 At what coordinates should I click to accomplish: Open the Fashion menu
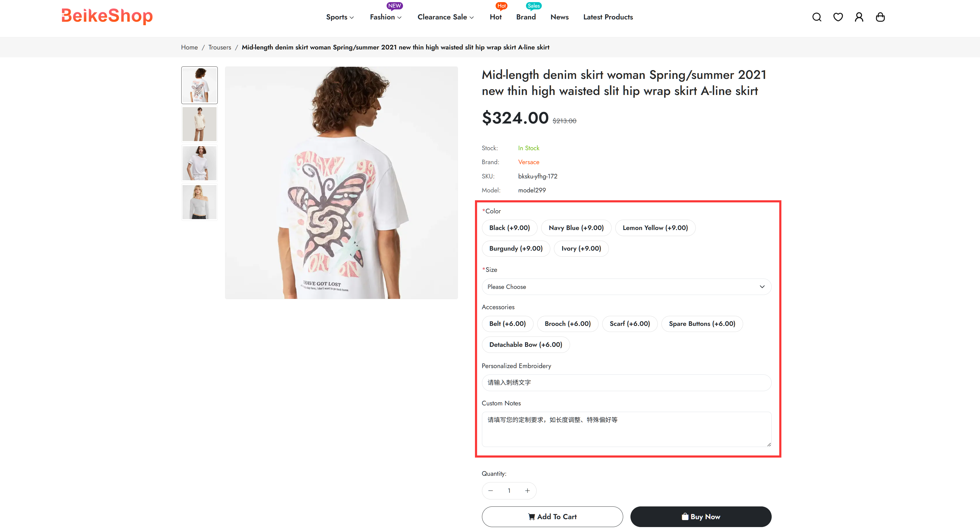(x=385, y=17)
